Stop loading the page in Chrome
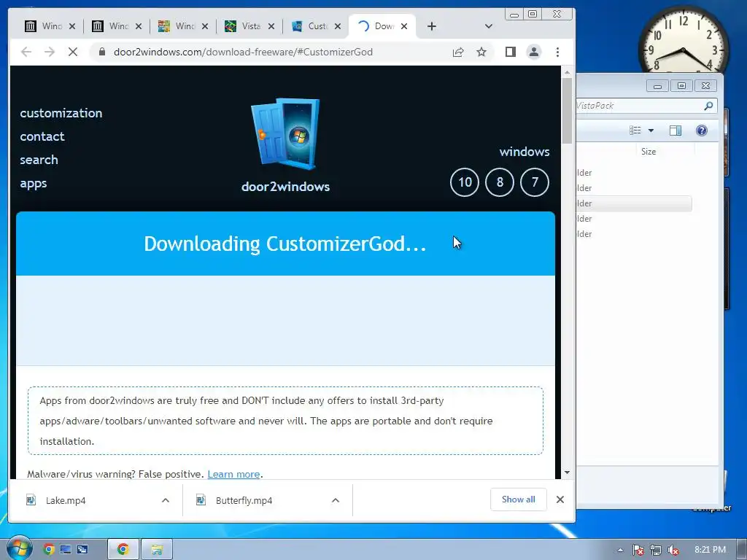Viewport: 747px width, 560px height. (x=73, y=52)
